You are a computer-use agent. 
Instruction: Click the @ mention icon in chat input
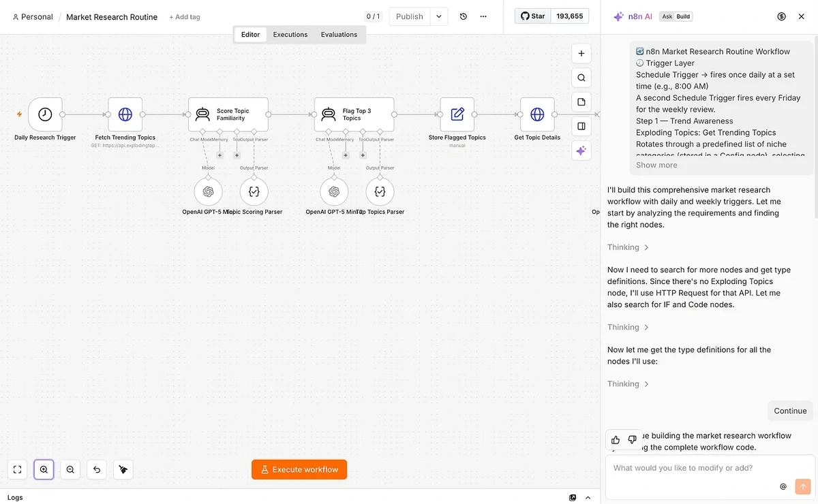[x=783, y=486]
